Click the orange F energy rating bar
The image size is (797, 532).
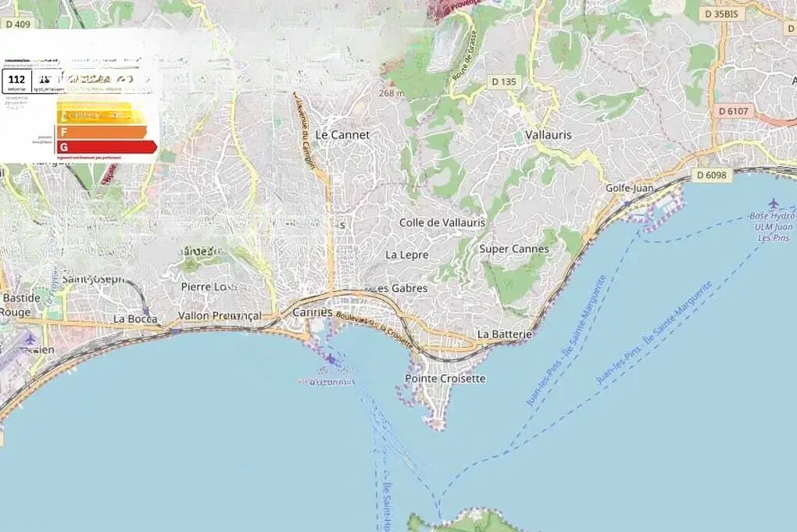point(102,132)
